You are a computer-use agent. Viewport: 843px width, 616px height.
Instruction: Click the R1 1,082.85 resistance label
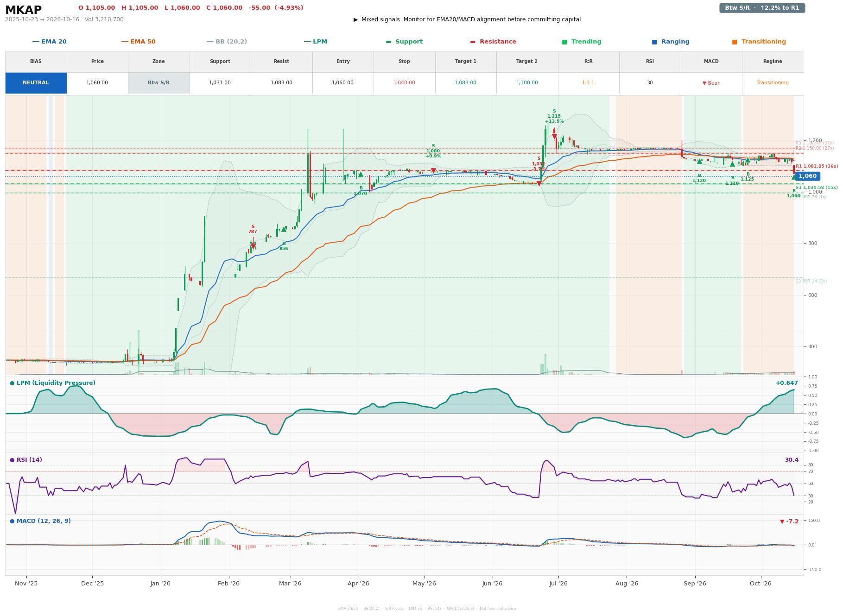pyautogui.click(x=817, y=166)
